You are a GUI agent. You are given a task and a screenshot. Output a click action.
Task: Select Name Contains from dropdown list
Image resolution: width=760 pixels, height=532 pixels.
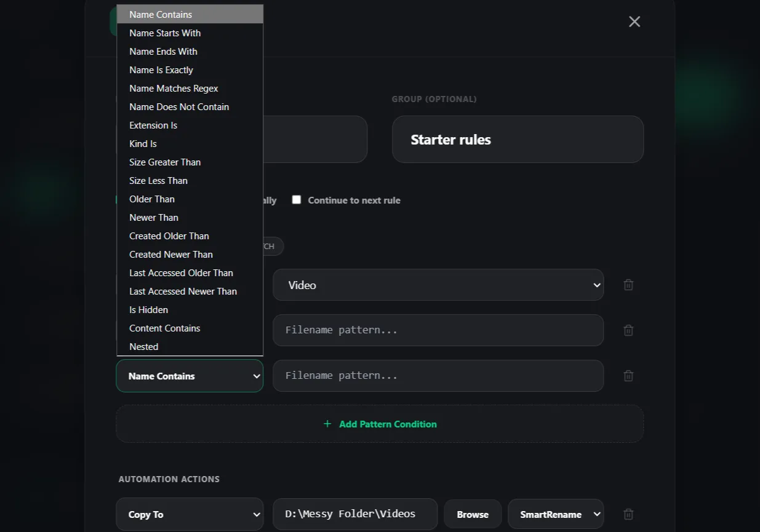pyautogui.click(x=190, y=14)
